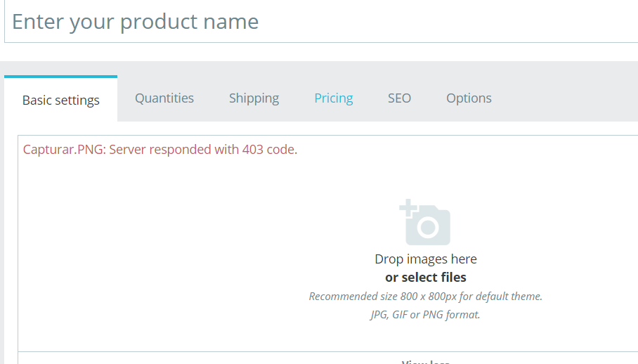Click the blue highlight bar above Basic settings

[60, 76]
